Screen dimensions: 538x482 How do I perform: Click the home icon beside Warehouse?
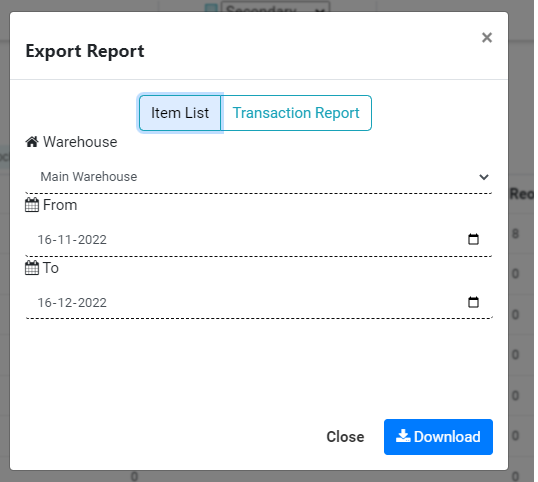coord(32,142)
